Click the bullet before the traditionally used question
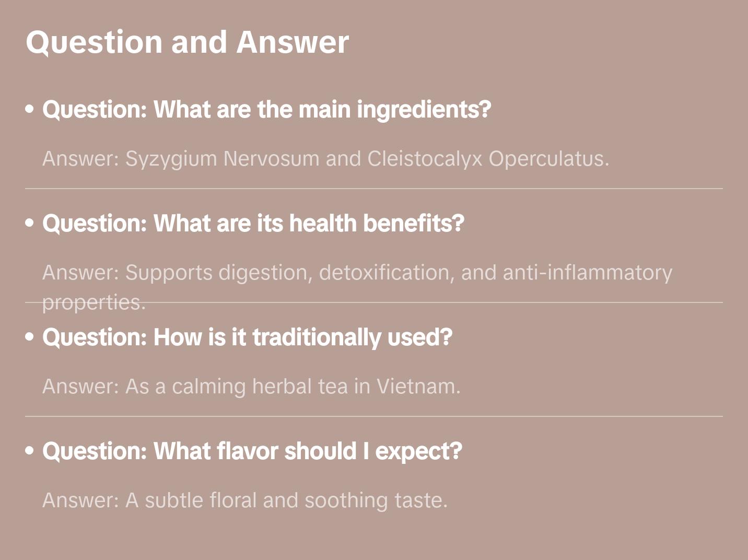Viewport: 748px width, 560px height. [30, 337]
